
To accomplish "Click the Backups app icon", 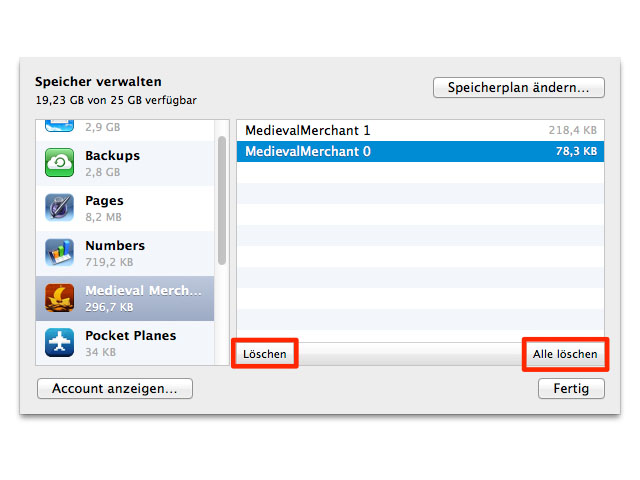I will pyautogui.click(x=59, y=163).
